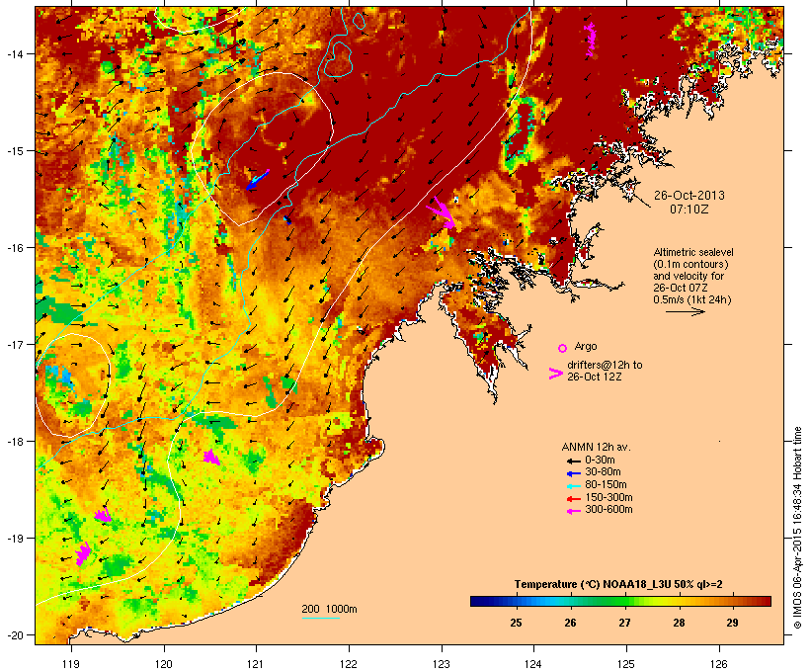Image resolution: width=810 pixels, height=672 pixels.
Task: Click the 'Temperature (°C) NOAA18_L3U 50% ql>=2' title
Action: [x=618, y=584]
